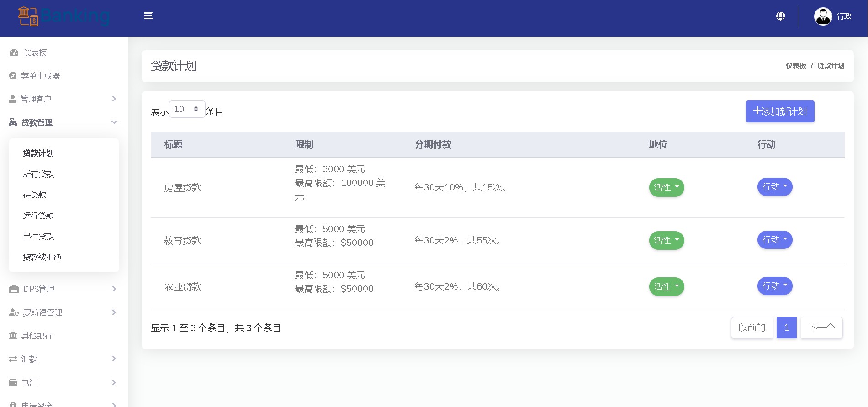
Task: Click the 仪表板 dashboard gauge icon
Action: point(14,53)
